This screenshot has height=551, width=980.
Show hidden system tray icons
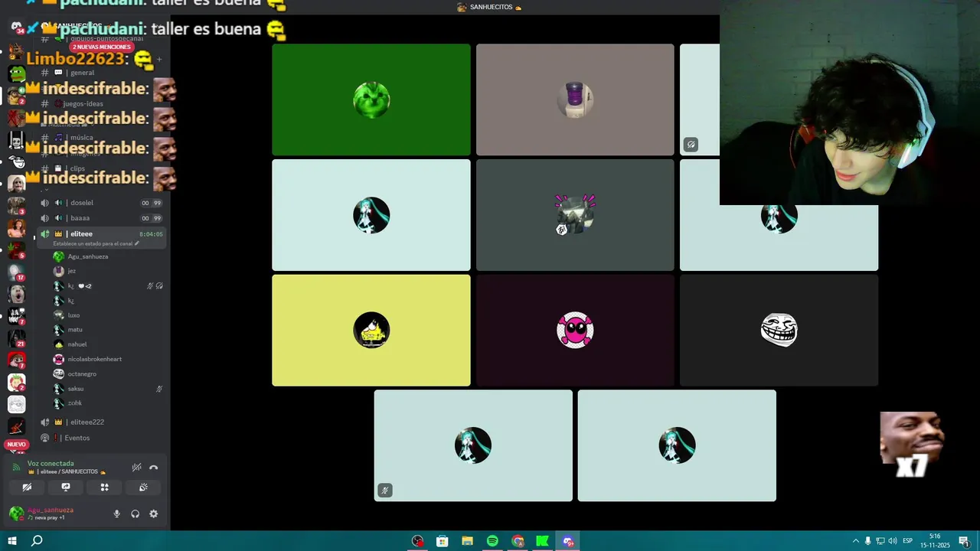coord(856,541)
